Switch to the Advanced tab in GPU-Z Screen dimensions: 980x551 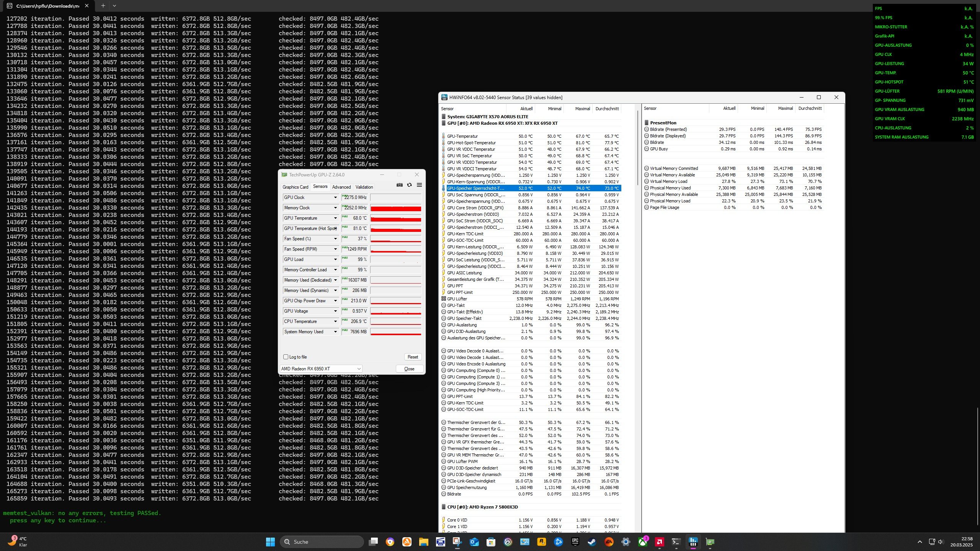(341, 187)
